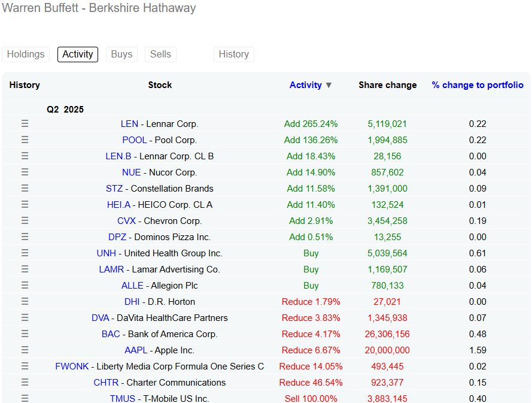Screen dimensions: 532x403
Task: Open history icon for AAPL Apple row
Action: point(25,350)
